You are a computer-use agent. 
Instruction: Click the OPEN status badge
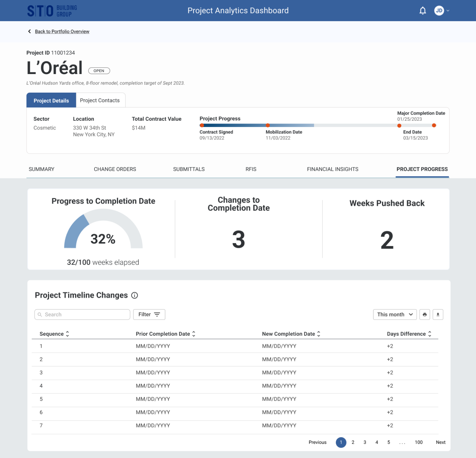point(99,71)
